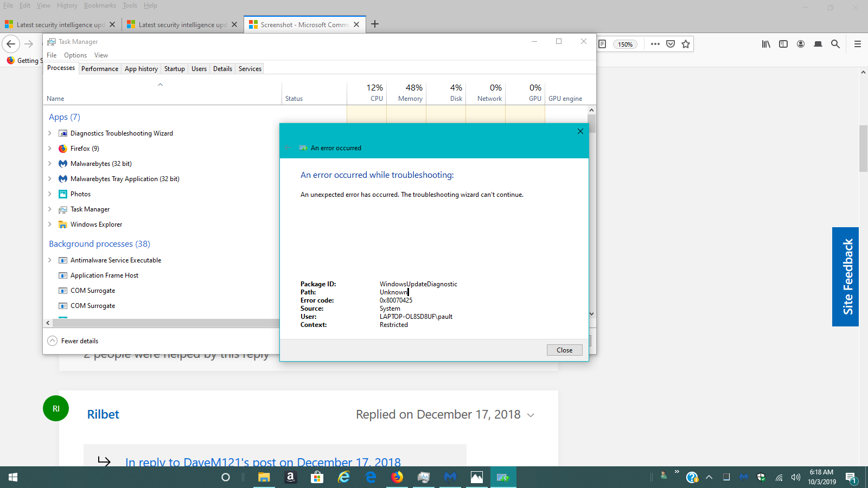Sort processes by the Memory column
The width and height of the screenshot is (868, 488).
[x=410, y=93]
